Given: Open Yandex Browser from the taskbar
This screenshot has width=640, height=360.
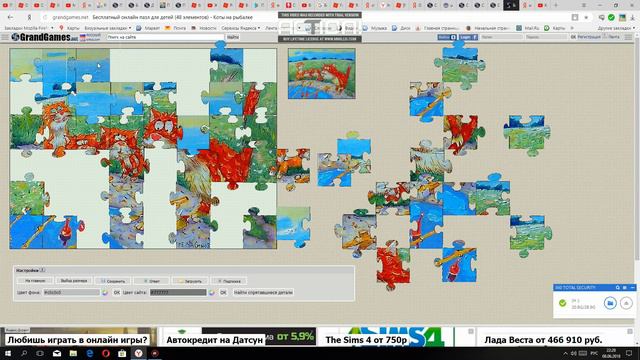Looking at the screenshot, I should [138, 353].
